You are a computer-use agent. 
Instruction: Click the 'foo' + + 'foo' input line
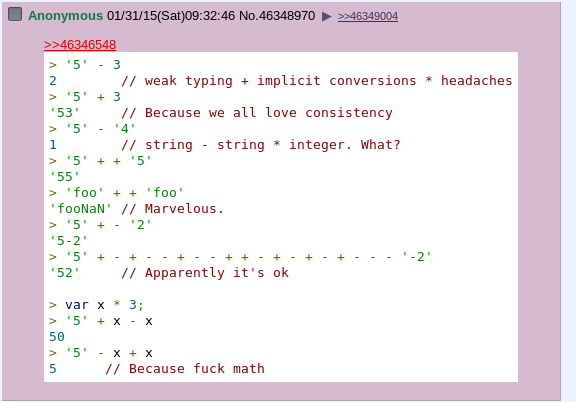116,193
